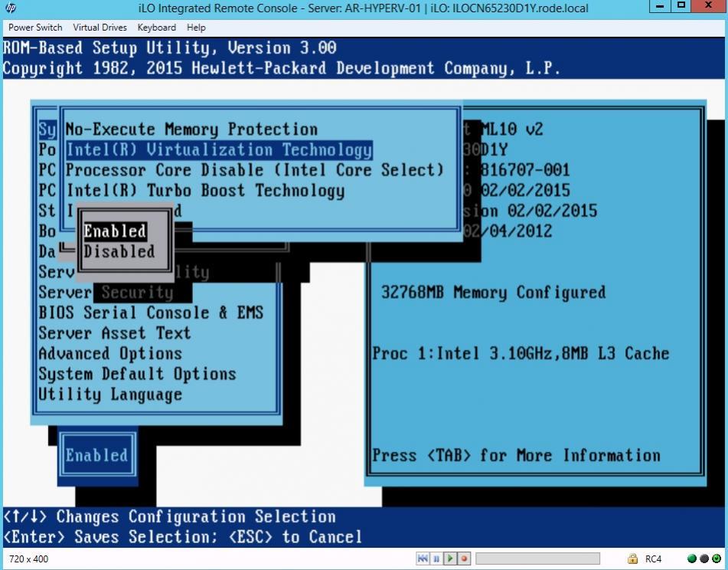Click the Changes Configuration Selection hint
This screenshot has width=728, height=570.
(169, 516)
